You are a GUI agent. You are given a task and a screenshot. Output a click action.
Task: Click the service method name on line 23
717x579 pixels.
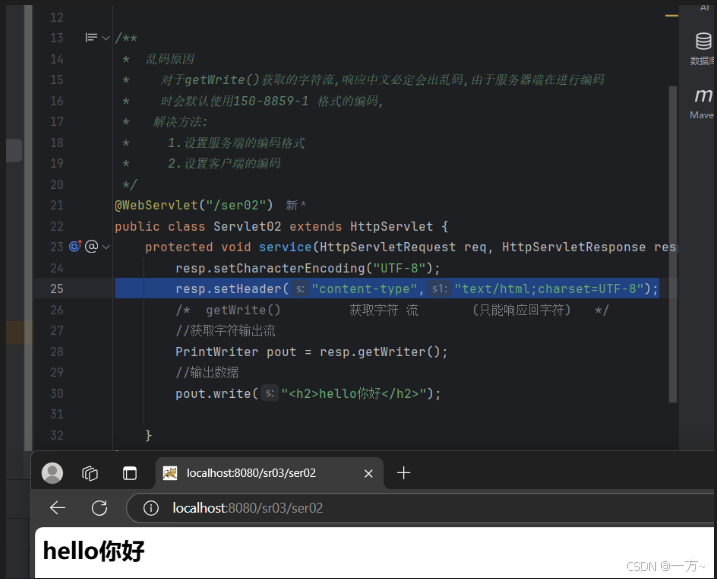pyautogui.click(x=285, y=247)
